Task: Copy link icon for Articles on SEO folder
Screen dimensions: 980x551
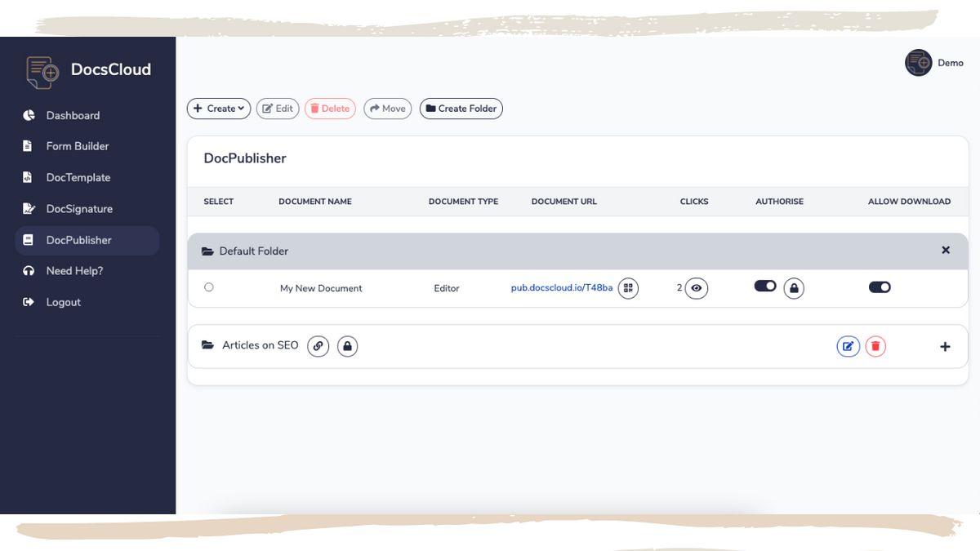Action: (x=318, y=346)
